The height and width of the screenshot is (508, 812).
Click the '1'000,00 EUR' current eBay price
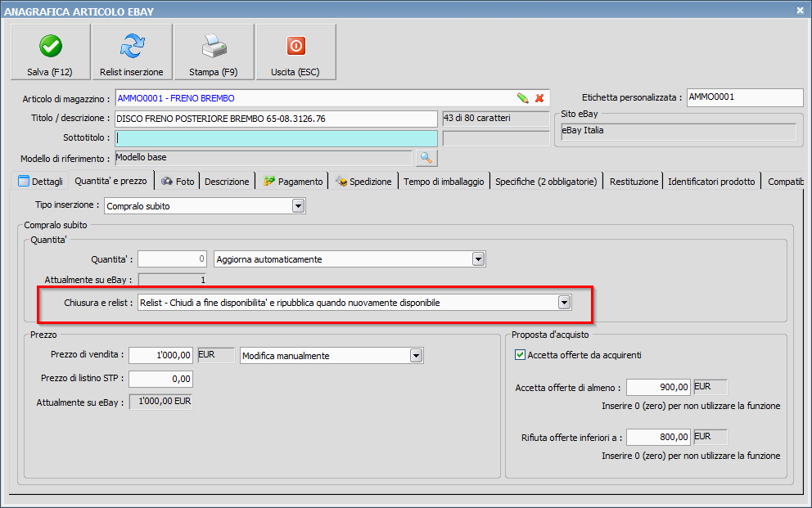[x=160, y=402]
